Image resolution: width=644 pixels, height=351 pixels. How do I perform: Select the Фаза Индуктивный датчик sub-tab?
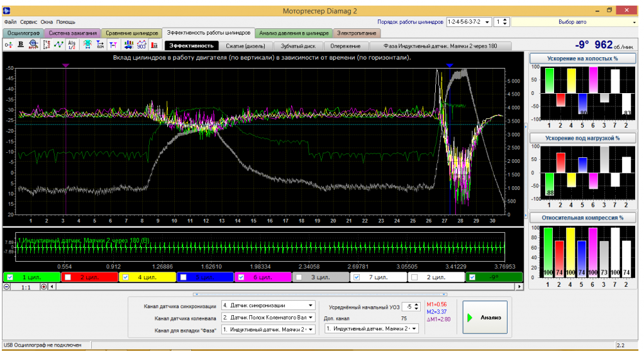coord(440,46)
